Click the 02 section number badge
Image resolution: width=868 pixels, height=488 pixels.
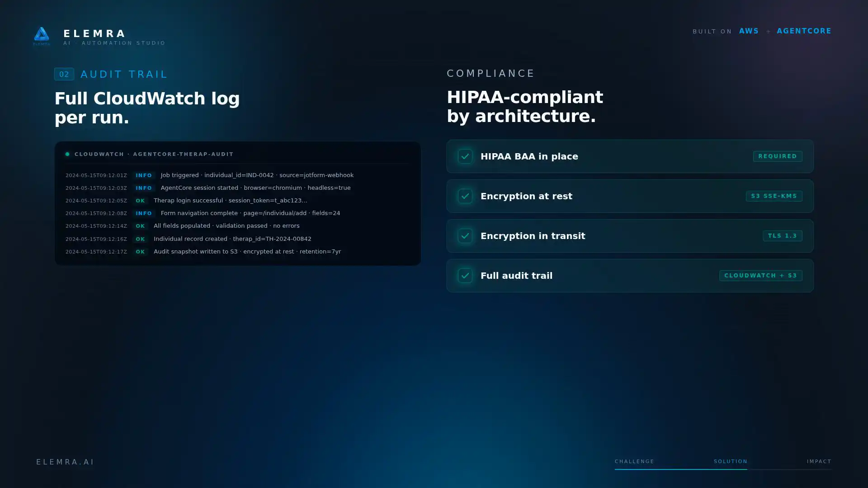coord(64,74)
